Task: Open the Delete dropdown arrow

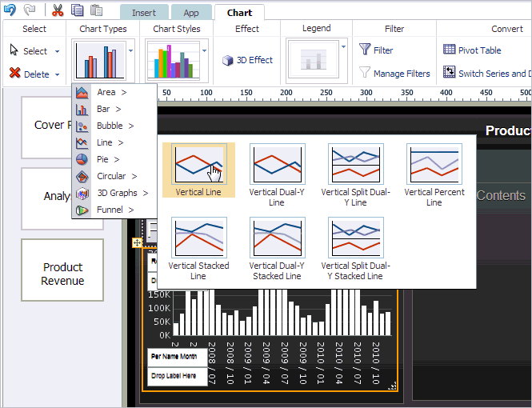Action: (57, 74)
